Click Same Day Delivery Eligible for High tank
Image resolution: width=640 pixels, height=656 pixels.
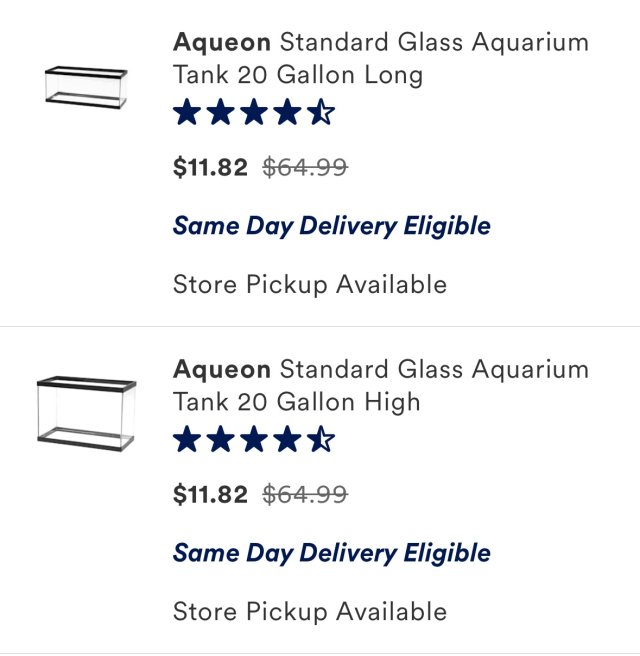pos(332,553)
